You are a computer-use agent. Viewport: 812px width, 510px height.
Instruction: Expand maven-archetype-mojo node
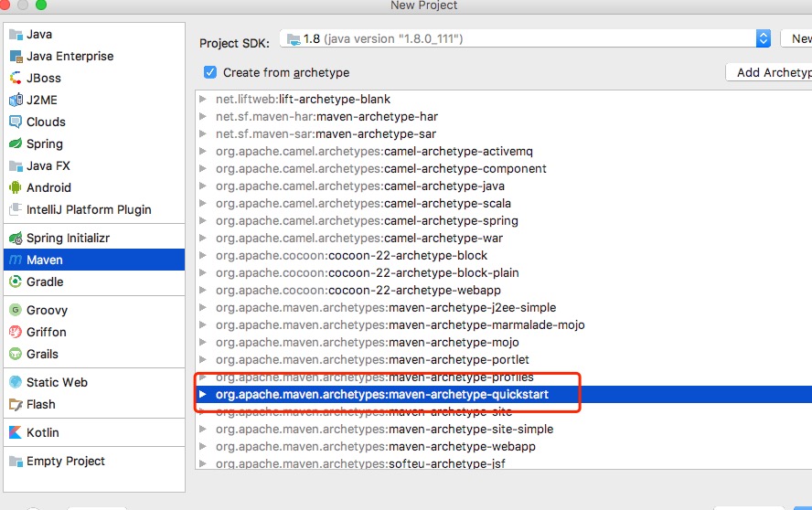pos(203,342)
